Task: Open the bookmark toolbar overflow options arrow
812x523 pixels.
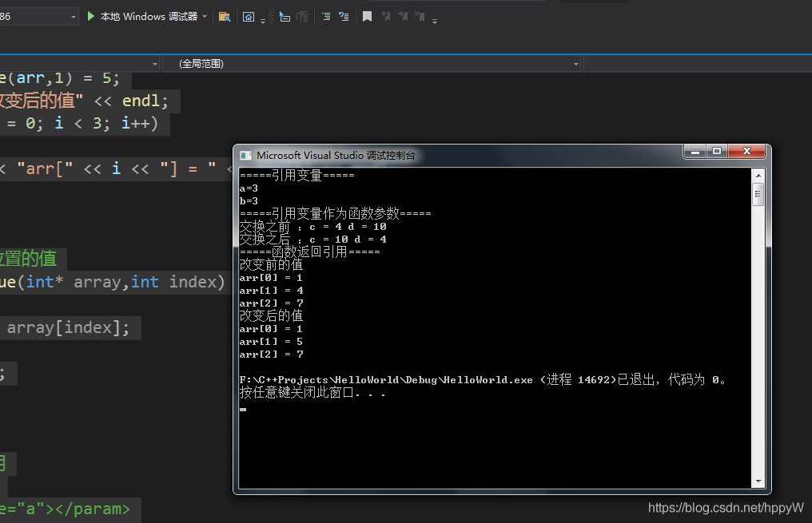Action: (435, 20)
